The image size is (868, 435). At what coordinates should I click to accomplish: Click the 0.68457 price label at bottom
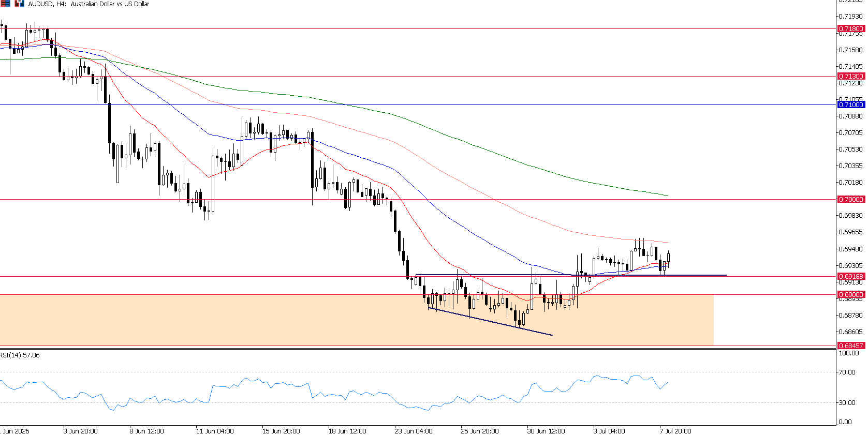851,346
